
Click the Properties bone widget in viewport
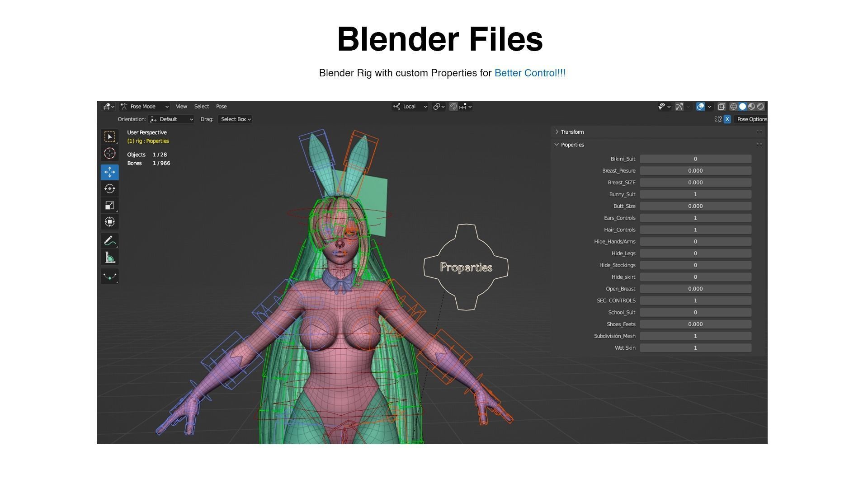pos(466,267)
